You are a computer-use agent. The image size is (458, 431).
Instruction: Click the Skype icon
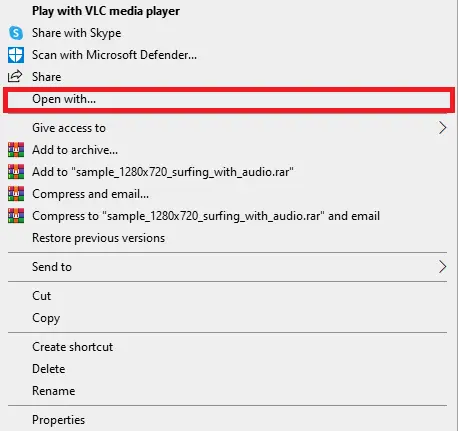coord(16,33)
